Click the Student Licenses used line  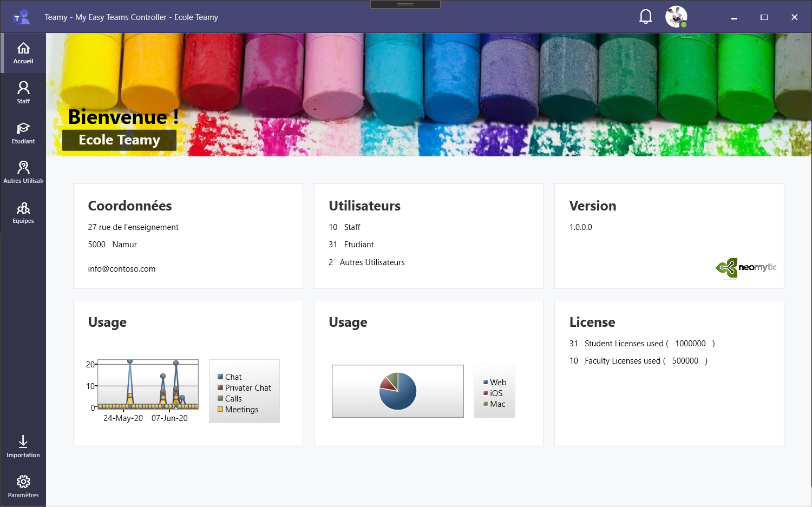[x=642, y=344]
